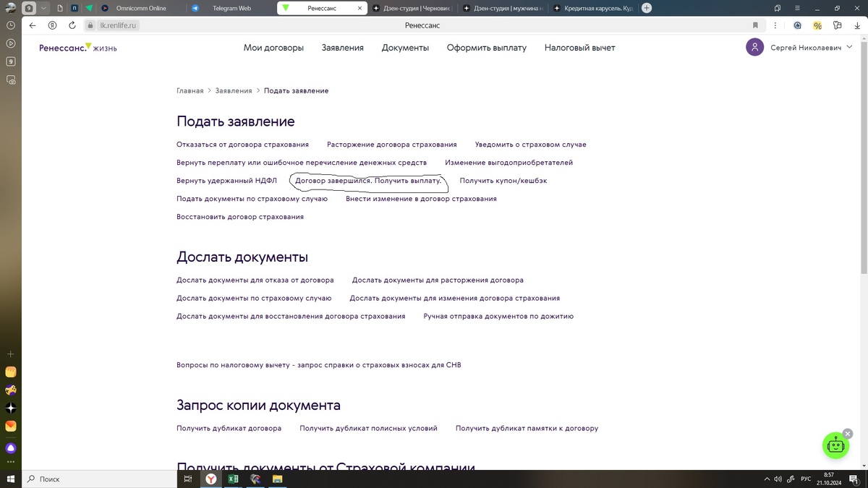Reload the current page

pyautogui.click(x=71, y=24)
